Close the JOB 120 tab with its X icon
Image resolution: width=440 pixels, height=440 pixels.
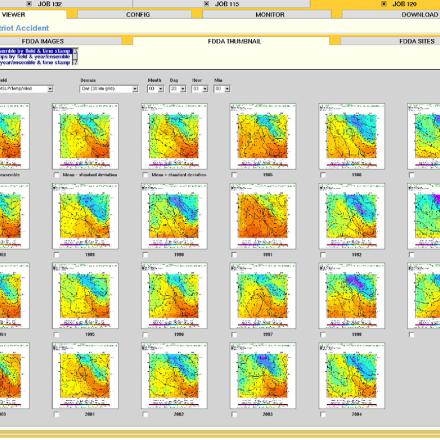pyautogui.click(x=384, y=4)
